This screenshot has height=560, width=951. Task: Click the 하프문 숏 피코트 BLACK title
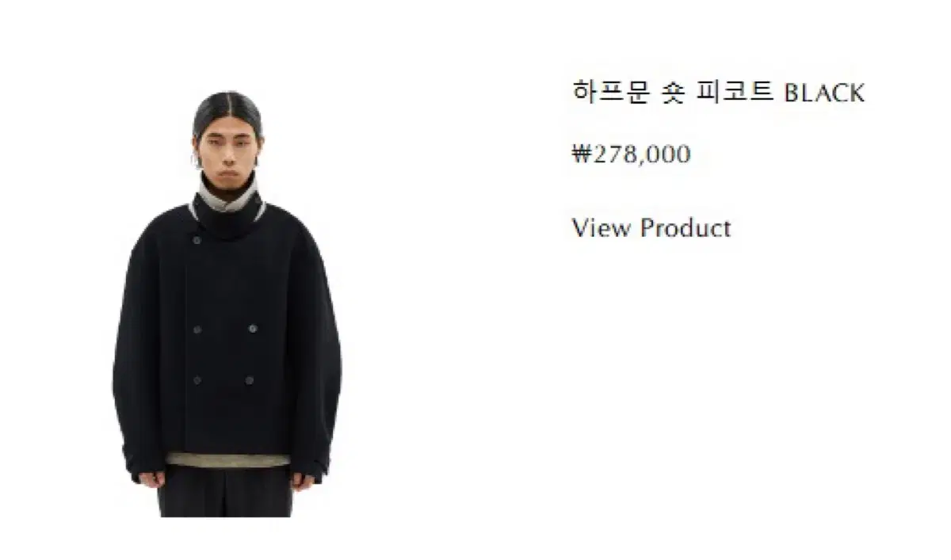(718, 93)
